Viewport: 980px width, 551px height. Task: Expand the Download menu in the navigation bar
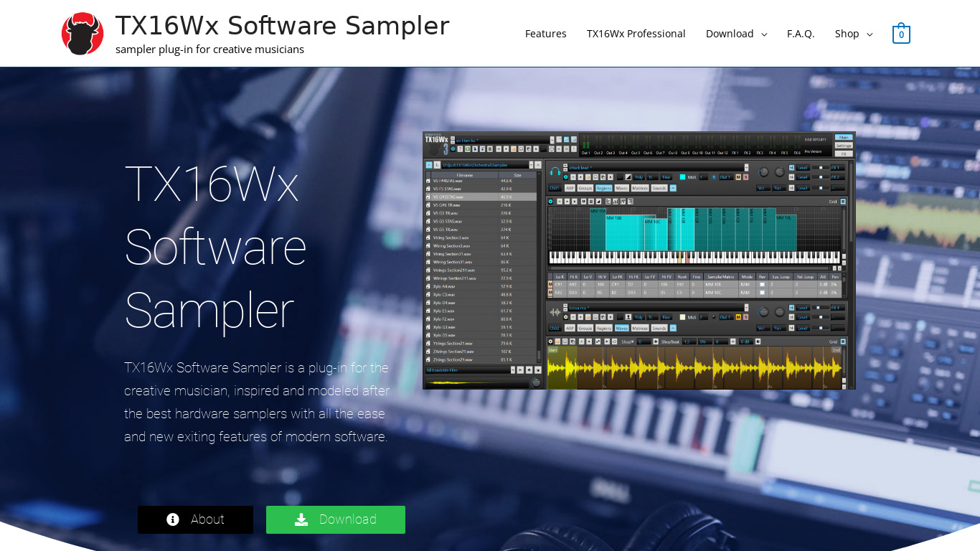pos(736,34)
